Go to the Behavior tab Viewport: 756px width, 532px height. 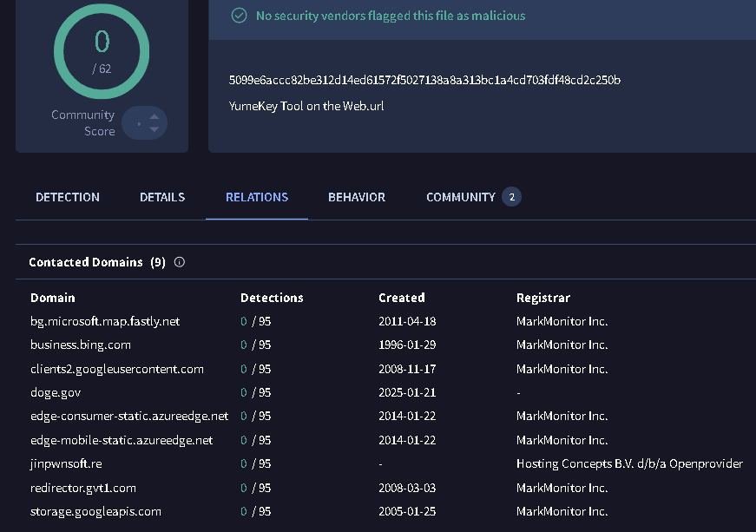point(357,197)
